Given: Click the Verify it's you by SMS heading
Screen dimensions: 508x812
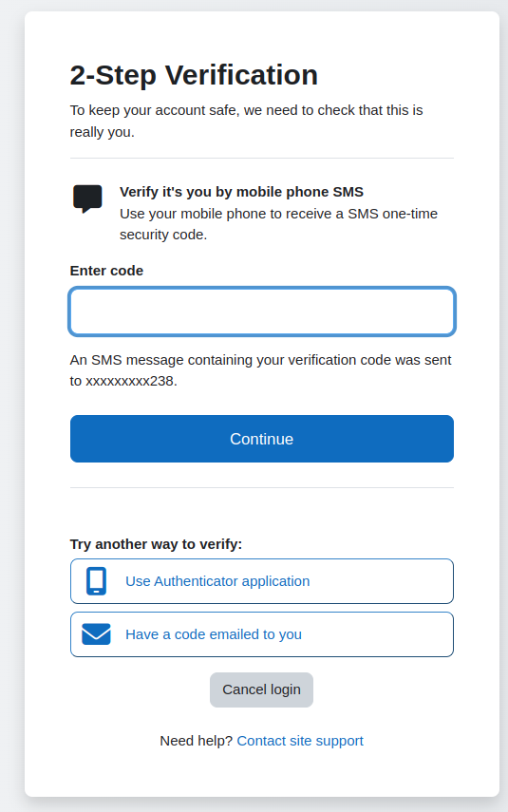Looking at the screenshot, I should 241,192.
